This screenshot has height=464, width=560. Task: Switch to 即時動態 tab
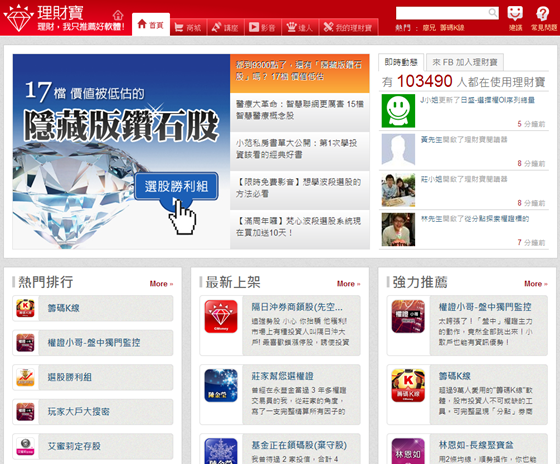[x=401, y=62]
